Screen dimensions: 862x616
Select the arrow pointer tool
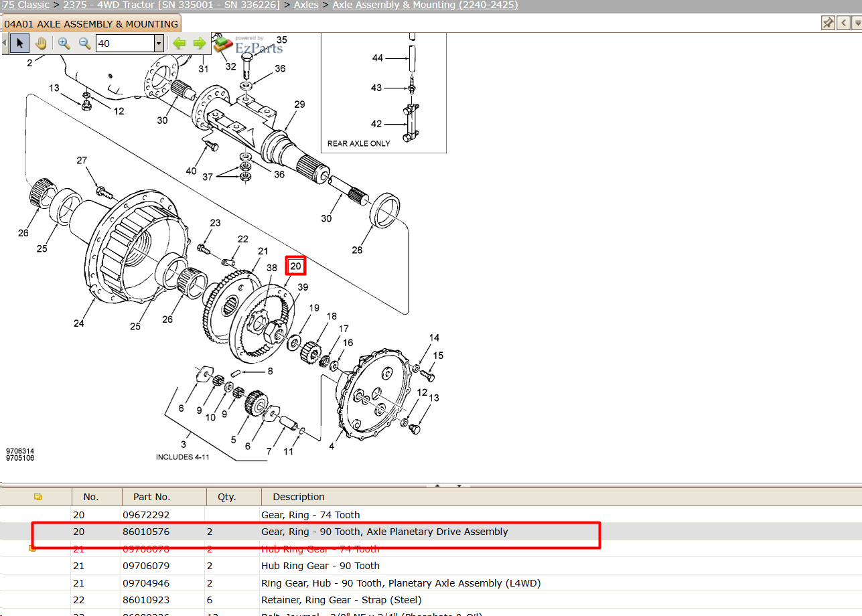(x=19, y=44)
